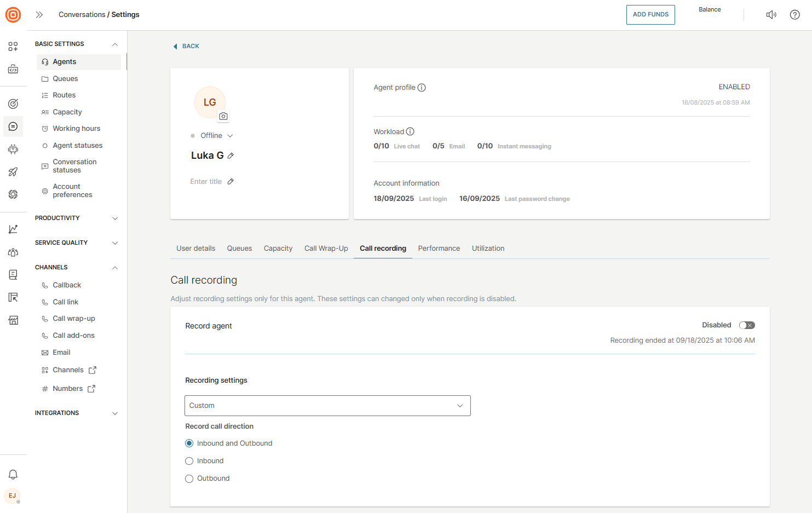Open the Recording settings Custom dropdown
The width and height of the screenshot is (812, 513).
327,406
